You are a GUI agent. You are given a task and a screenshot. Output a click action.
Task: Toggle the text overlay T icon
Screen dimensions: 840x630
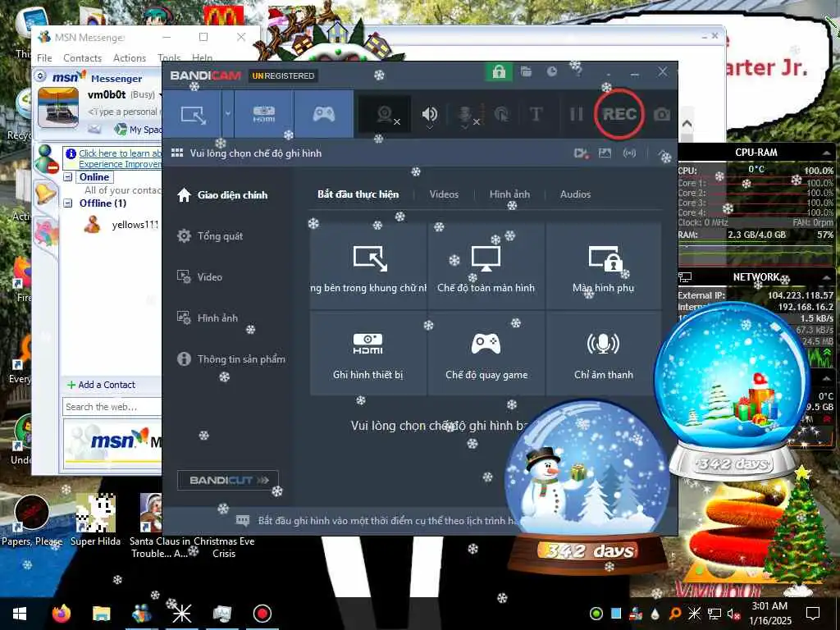pos(536,114)
